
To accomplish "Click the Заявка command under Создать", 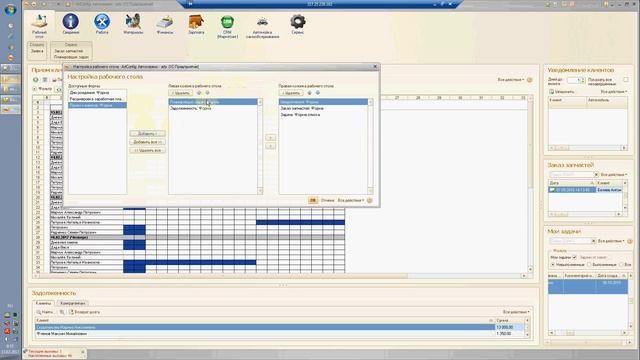I will click(x=37, y=51).
